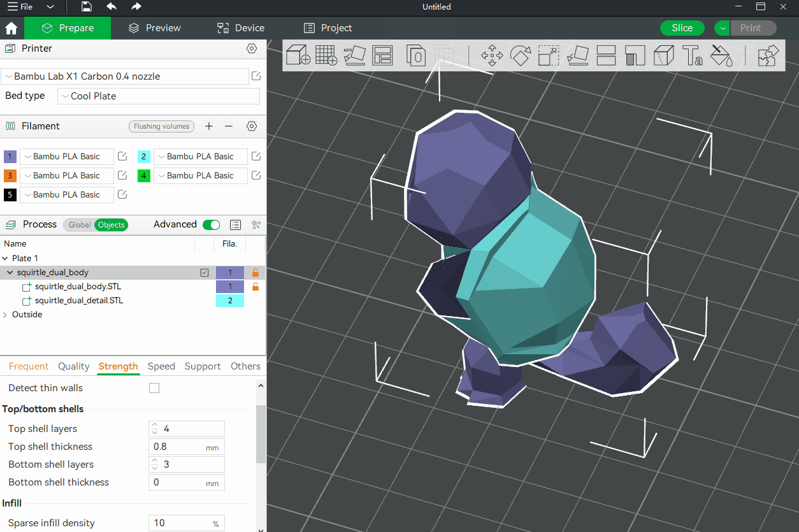Screen dimensions: 799x532
Task: Turn off the Advanced mode switch
Action: 211,225
